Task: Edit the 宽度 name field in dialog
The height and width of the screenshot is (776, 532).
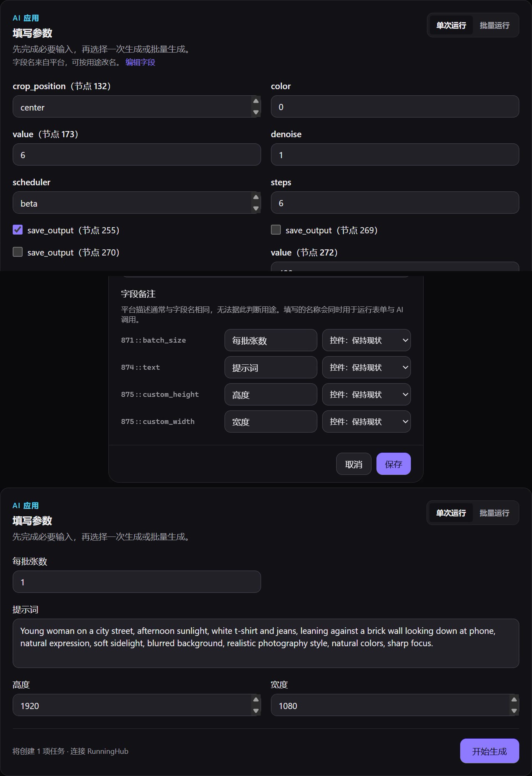Action: tap(271, 421)
